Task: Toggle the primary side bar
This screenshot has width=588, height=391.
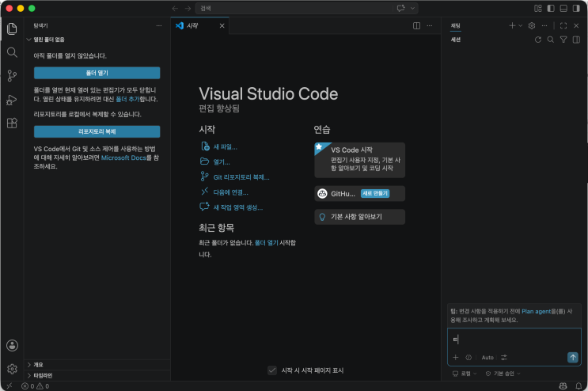Action: [551, 8]
